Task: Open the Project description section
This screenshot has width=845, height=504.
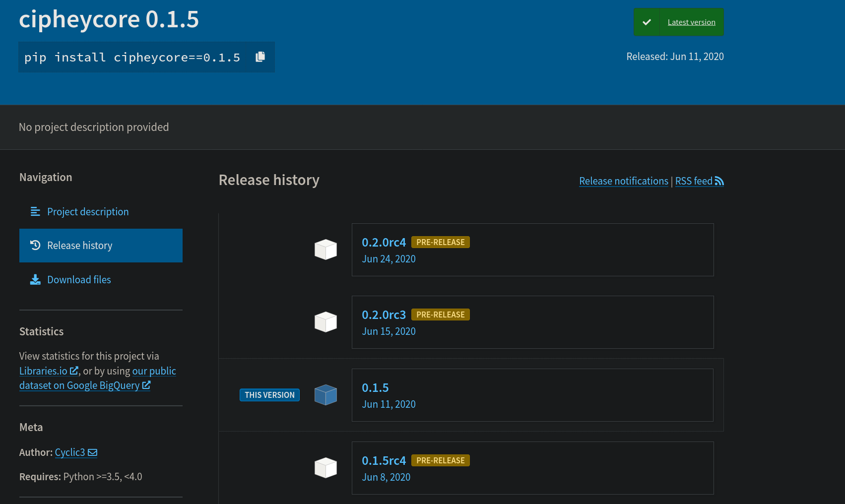Action: coord(87,211)
